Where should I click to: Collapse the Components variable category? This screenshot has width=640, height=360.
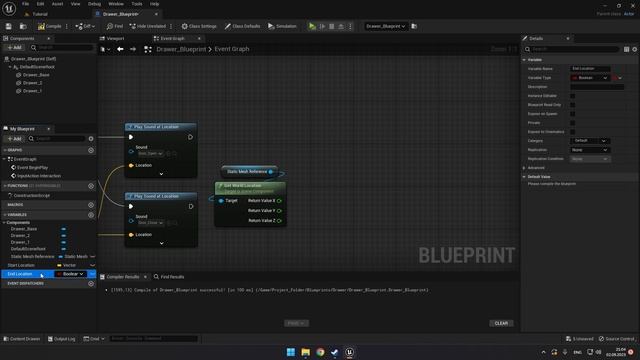4,222
